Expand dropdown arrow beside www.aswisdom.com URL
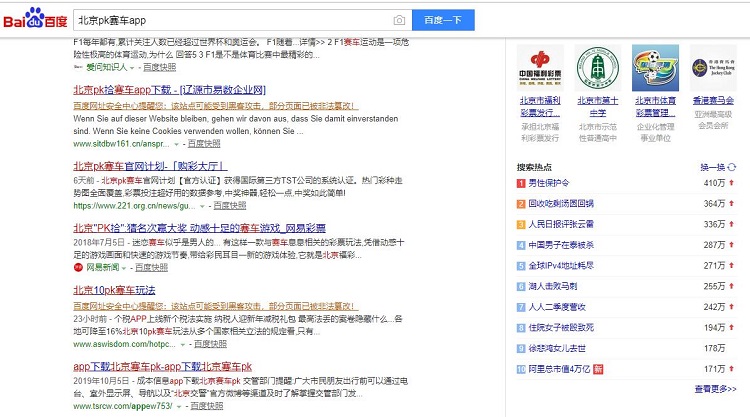The height and width of the screenshot is (417, 750). pos(183,344)
